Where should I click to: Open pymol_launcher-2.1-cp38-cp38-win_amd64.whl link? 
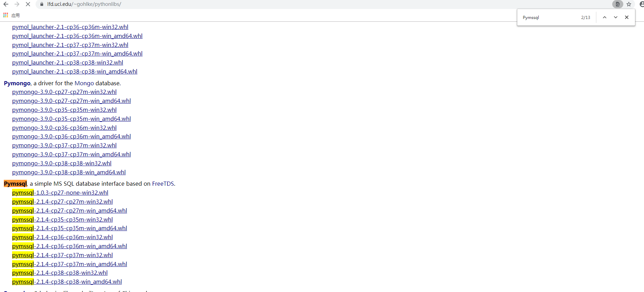coord(75,71)
